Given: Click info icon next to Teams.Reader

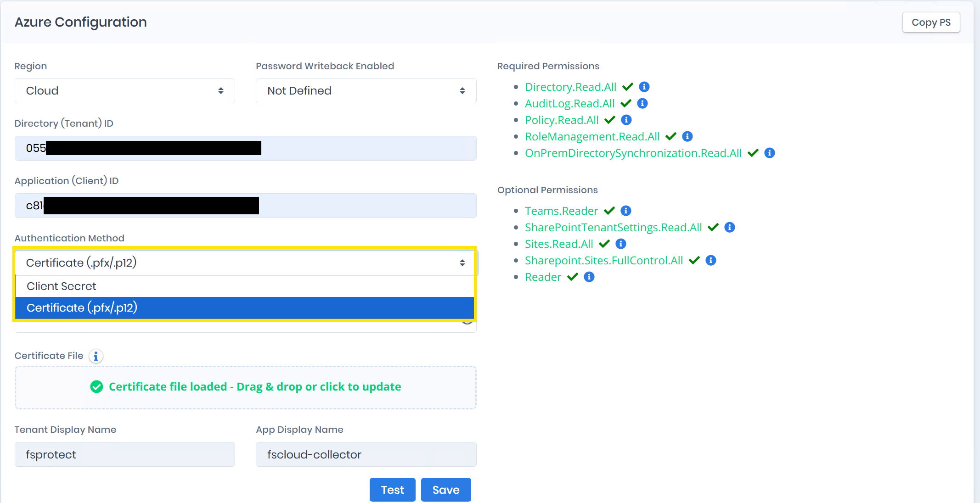Looking at the screenshot, I should pos(626,211).
